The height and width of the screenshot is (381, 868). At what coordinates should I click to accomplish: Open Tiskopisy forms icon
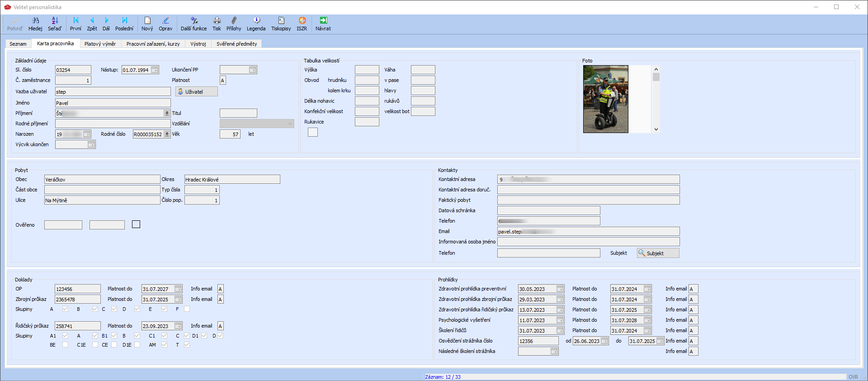pyautogui.click(x=281, y=24)
